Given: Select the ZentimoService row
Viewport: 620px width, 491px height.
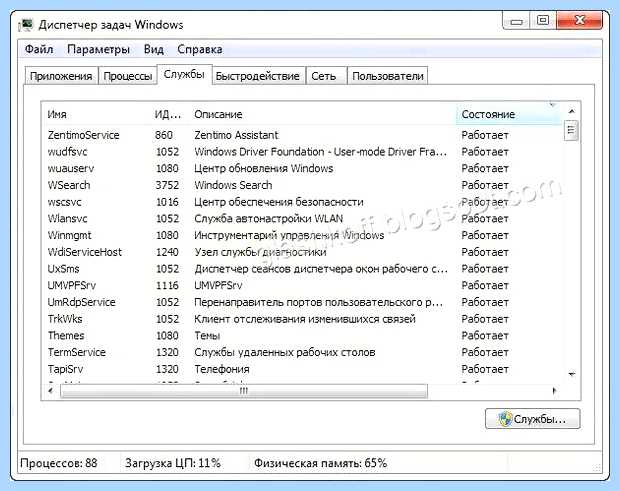Looking at the screenshot, I should click(x=302, y=135).
